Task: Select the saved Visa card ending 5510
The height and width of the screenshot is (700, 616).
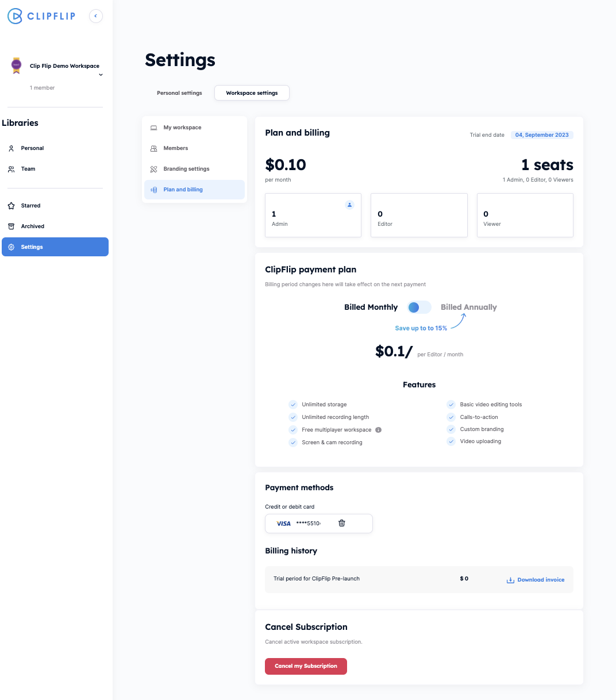Action: 319,524
